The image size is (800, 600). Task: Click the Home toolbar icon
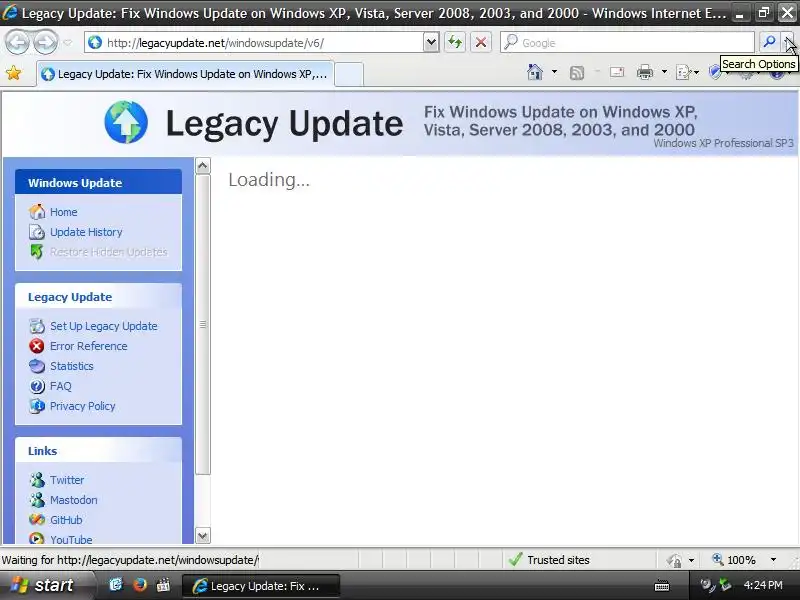click(535, 72)
